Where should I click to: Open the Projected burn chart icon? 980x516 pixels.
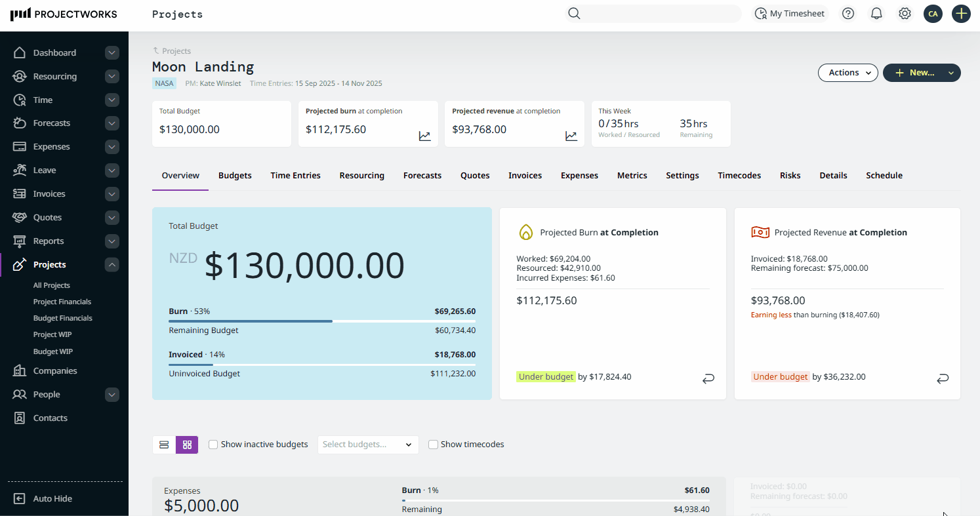(424, 135)
